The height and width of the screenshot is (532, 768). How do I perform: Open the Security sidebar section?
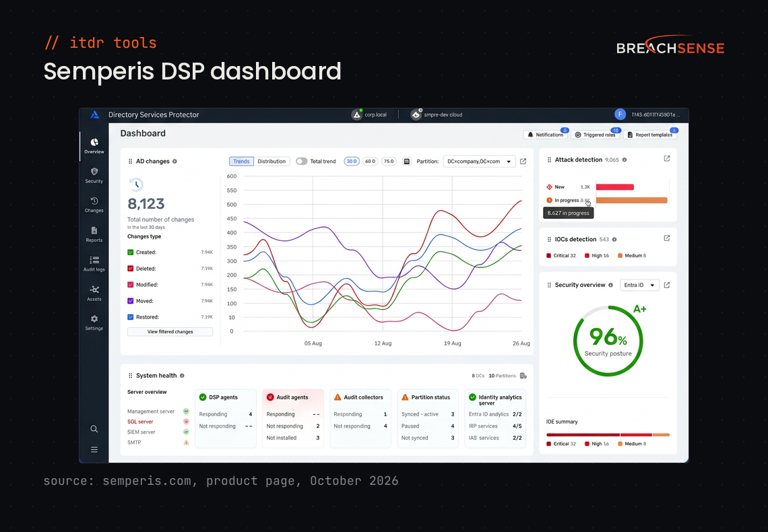(x=94, y=175)
